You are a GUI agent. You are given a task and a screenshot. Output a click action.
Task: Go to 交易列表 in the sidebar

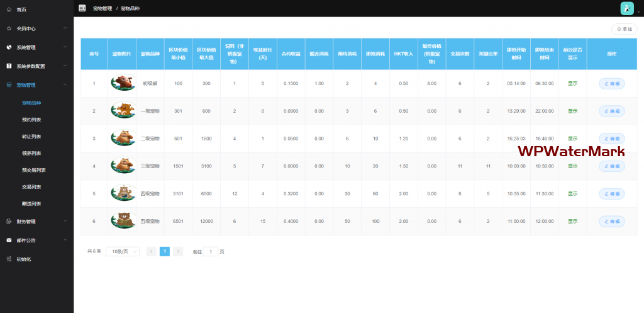pyautogui.click(x=31, y=186)
